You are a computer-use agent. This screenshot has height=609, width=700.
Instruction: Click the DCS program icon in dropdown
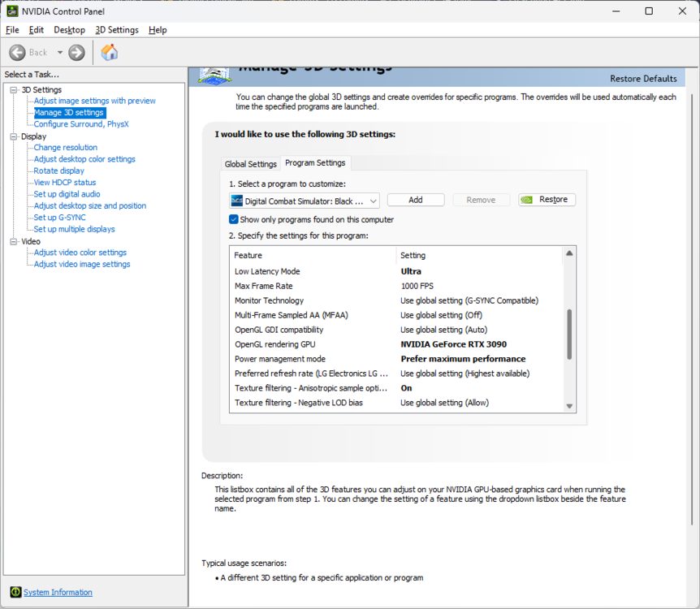tap(236, 201)
